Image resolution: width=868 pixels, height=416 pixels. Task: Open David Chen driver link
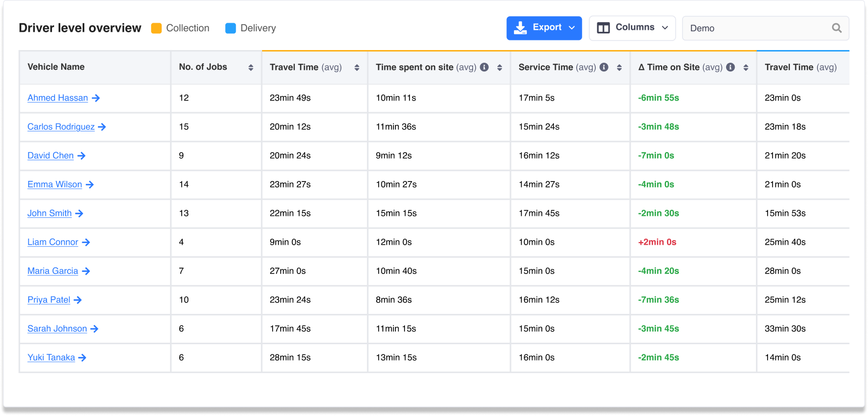coord(50,156)
